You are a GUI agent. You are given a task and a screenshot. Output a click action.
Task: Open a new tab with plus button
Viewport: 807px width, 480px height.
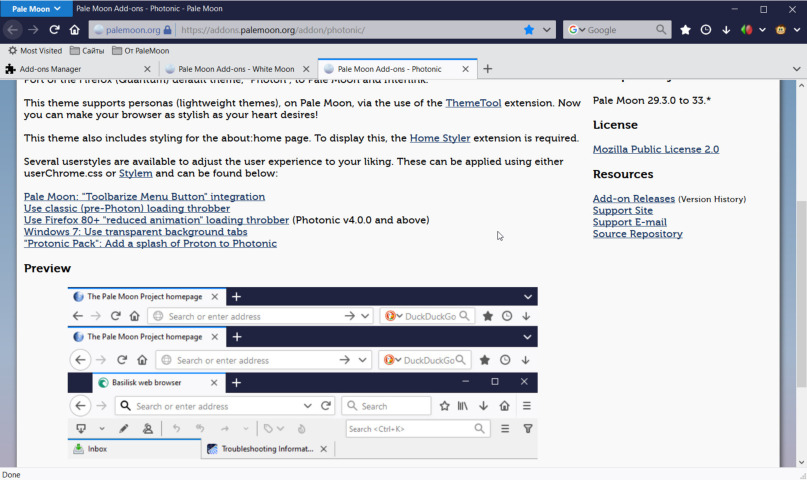[x=488, y=69]
